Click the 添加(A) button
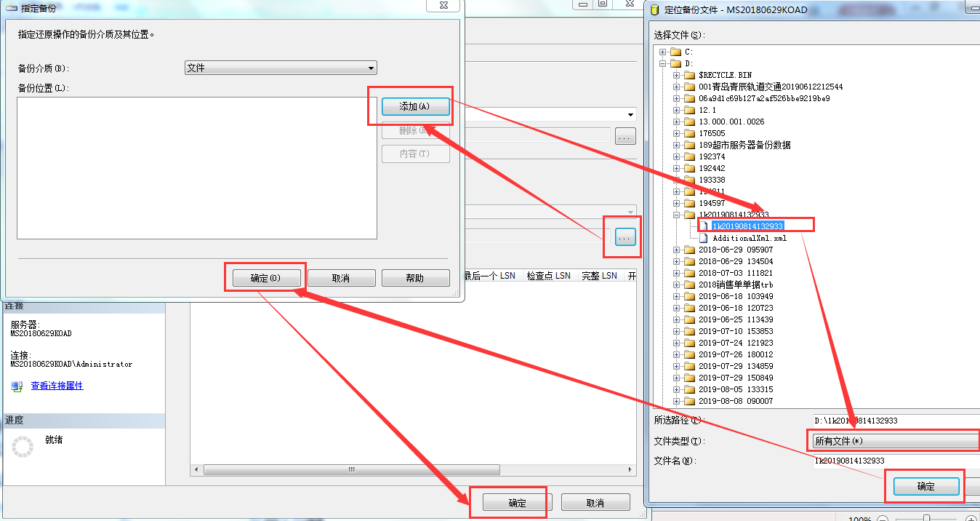Viewport: 980px width, 521px height. (414, 107)
